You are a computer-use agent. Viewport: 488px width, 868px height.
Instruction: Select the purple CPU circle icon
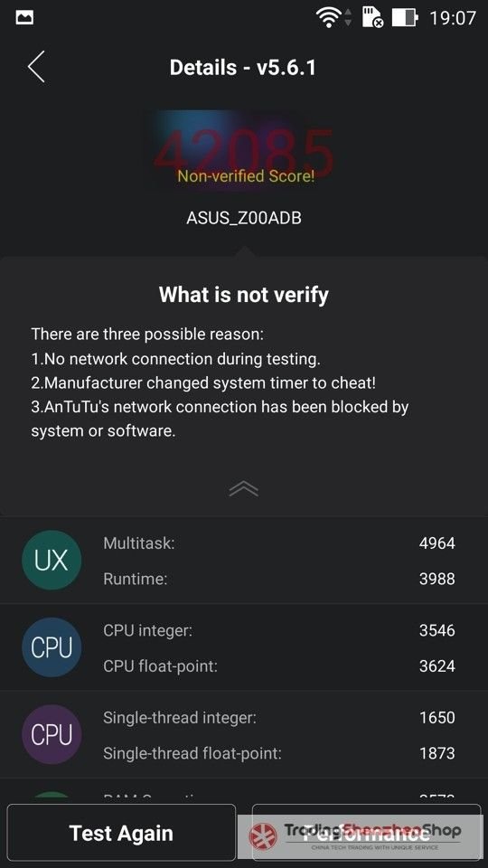click(52, 734)
